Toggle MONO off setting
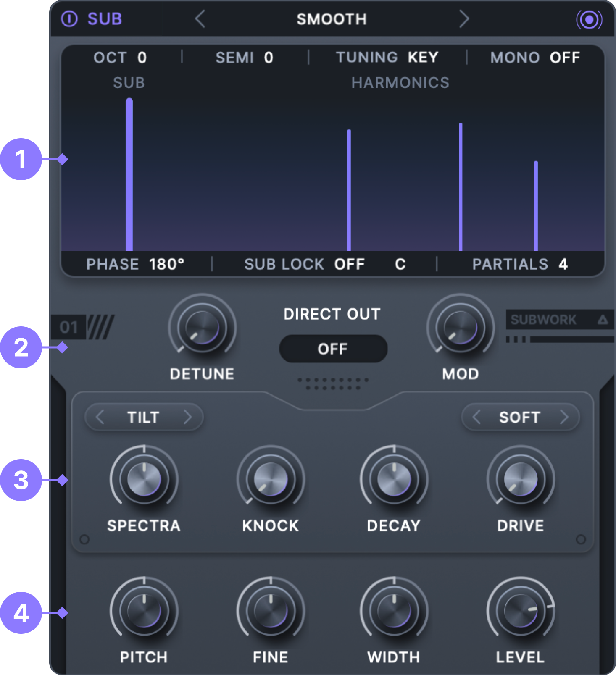 tap(564, 58)
